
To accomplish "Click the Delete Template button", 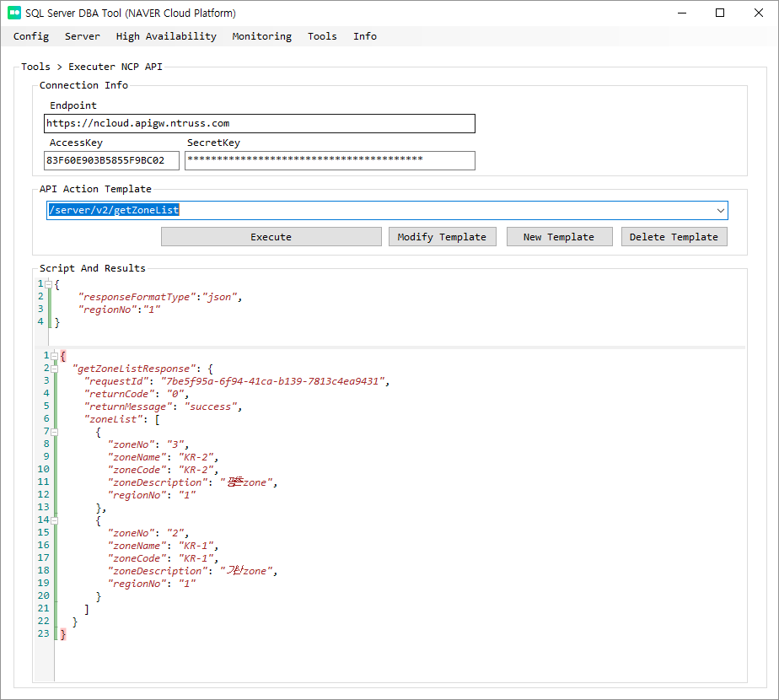I will (x=674, y=237).
